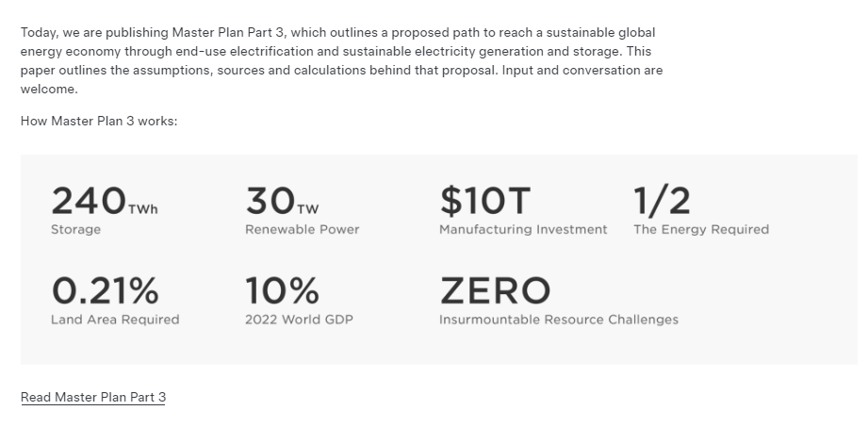Viewport: 868px width, 427px height.
Task: Click the word welcome ending the paragraph
Action: tap(49, 89)
